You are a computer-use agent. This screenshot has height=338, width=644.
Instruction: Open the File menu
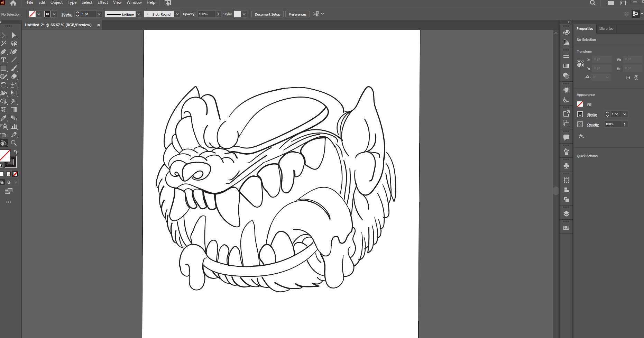(30, 2)
